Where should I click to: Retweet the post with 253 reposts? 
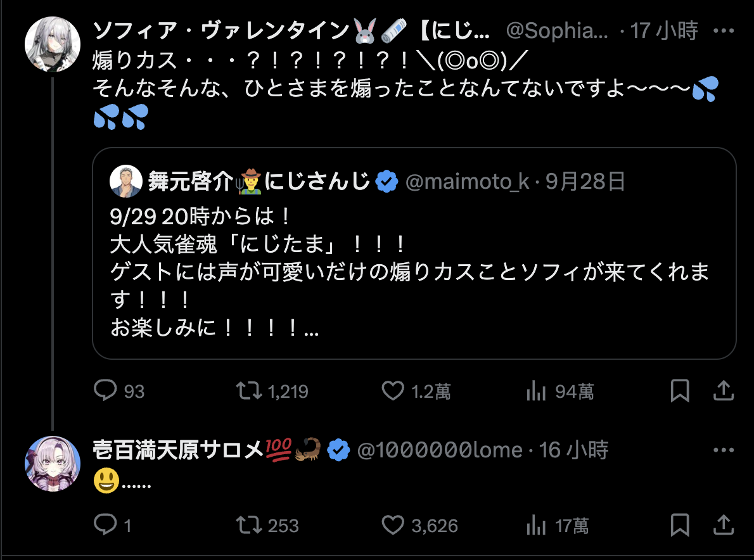[249, 525]
